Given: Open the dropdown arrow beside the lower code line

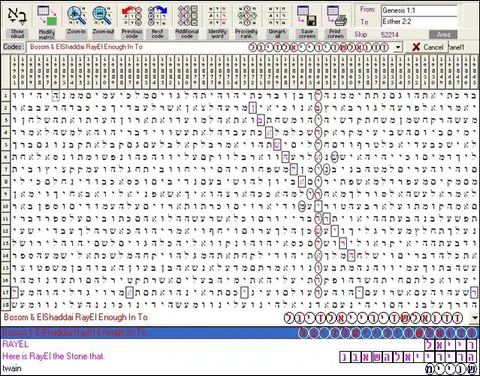Looking at the screenshot, I should (475, 318).
